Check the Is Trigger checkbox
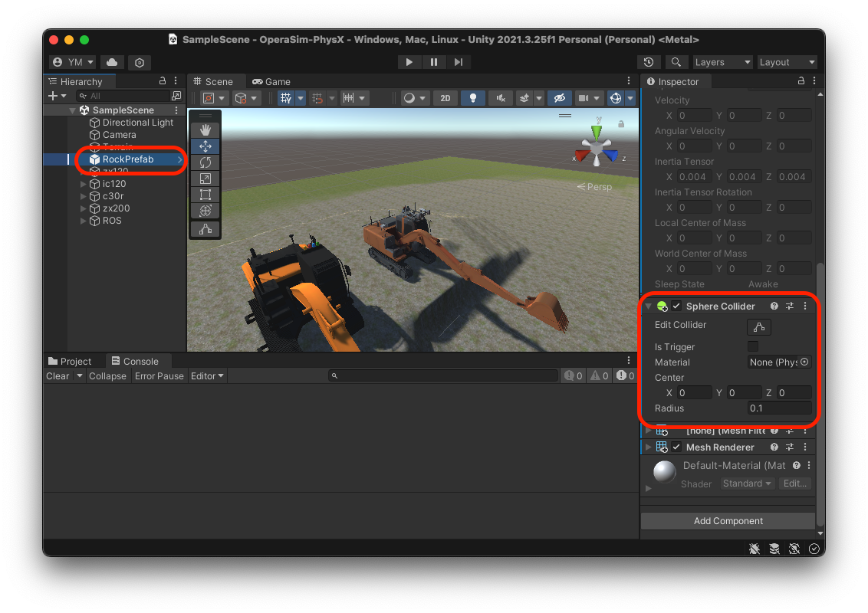The width and height of the screenshot is (868, 613). (x=753, y=346)
